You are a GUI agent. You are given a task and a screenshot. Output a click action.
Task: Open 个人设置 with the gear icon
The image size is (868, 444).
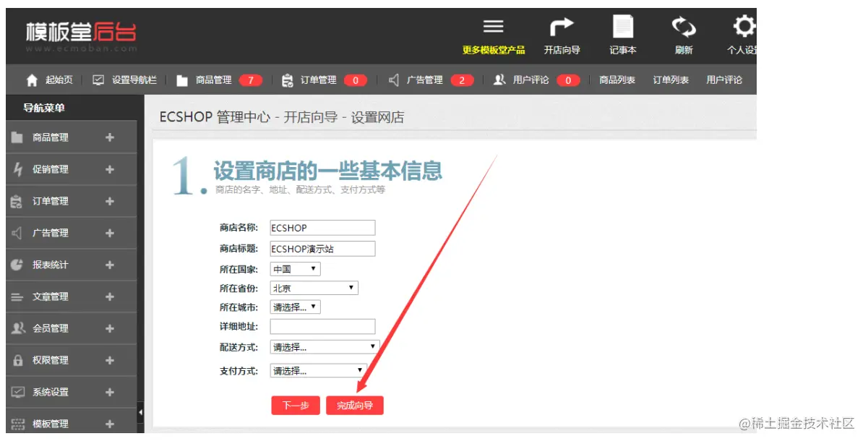coord(743,27)
